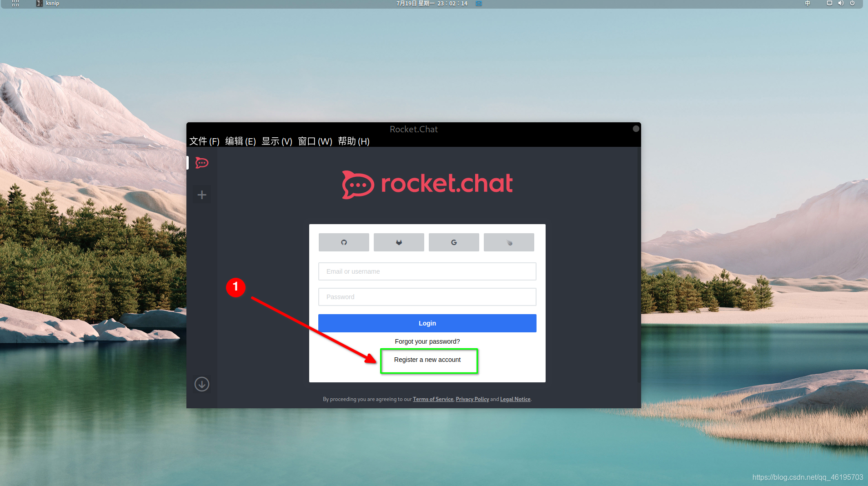868x486 pixels.
Task: Open the Privacy Policy link
Action: 472,399
